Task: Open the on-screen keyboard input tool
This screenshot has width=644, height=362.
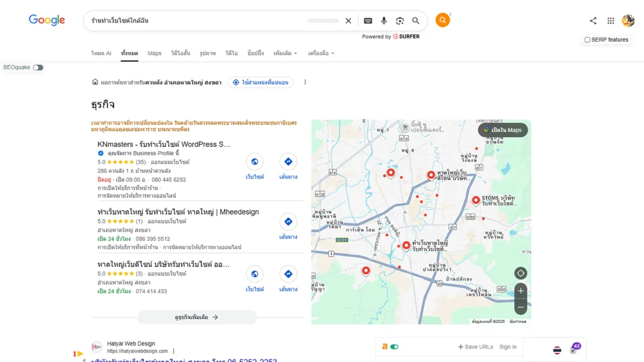Action: click(x=368, y=21)
